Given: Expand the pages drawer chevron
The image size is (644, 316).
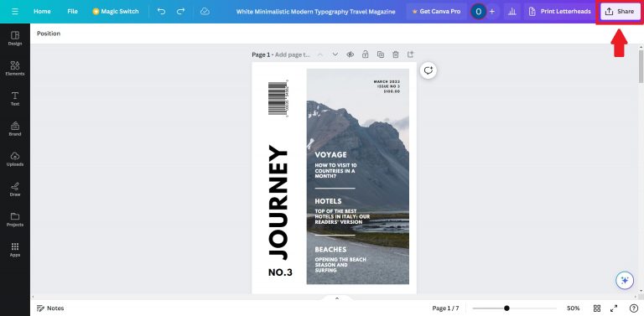Looking at the screenshot, I should (x=337, y=298).
